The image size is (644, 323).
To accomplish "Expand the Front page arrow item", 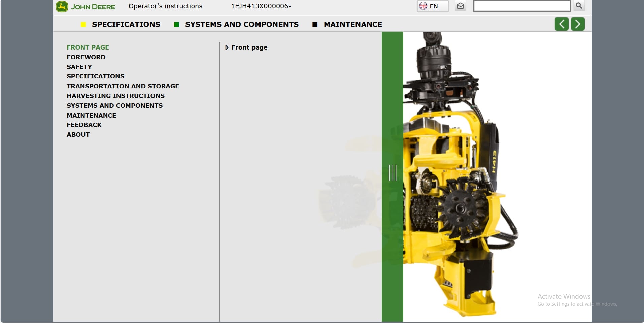I will pos(227,47).
